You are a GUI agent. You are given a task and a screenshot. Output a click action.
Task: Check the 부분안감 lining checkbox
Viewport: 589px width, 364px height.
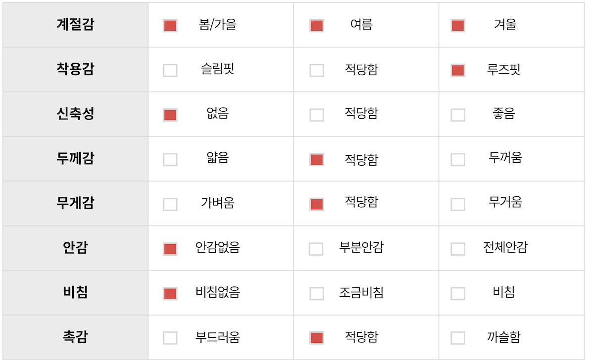click(316, 249)
